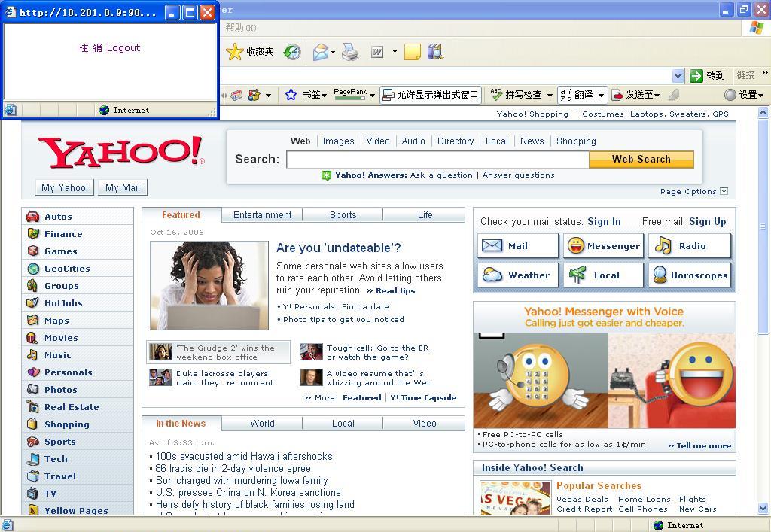Click the Favorites star icon in toolbar

click(x=235, y=52)
